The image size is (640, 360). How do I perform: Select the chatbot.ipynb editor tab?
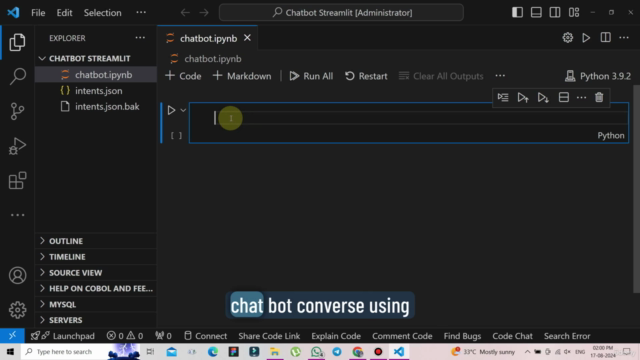pyautogui.click(x=208, y=38)
